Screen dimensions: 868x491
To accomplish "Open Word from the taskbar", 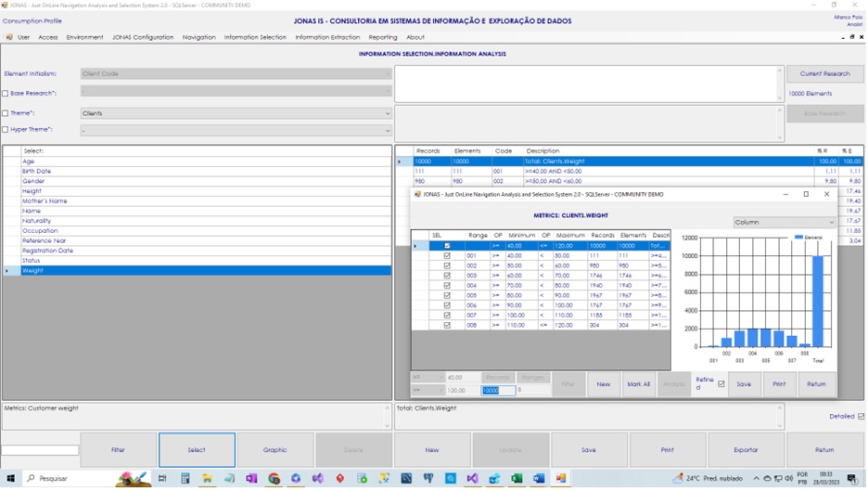I will pos(539,479).
